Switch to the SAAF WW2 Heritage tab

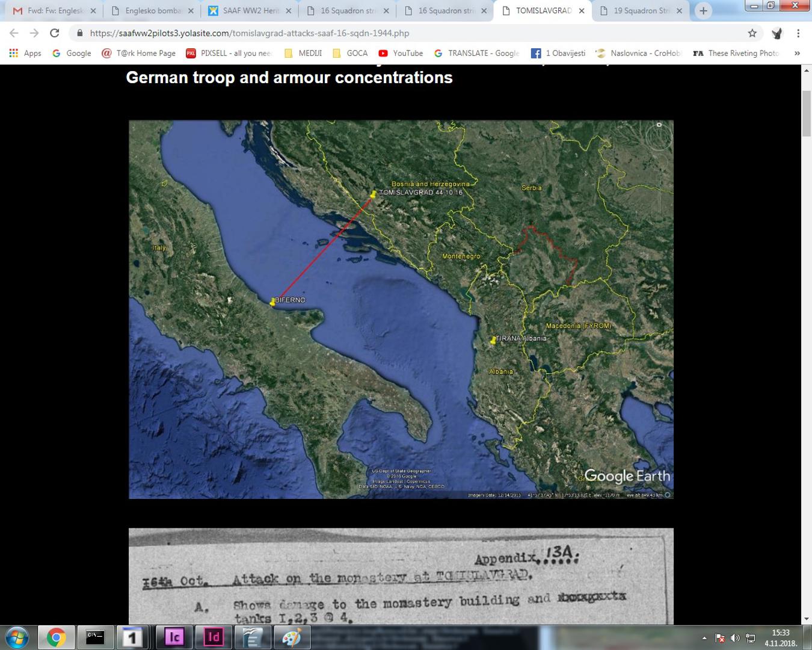click(250, 11)
